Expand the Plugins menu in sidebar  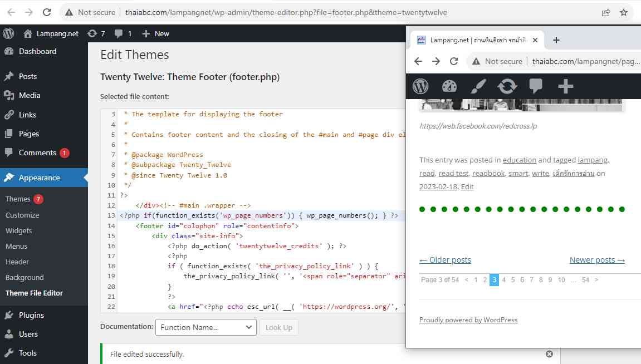click(31, 315)
